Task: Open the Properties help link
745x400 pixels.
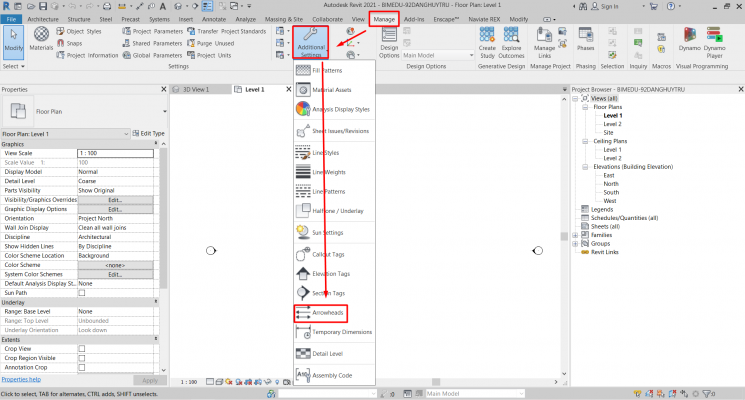Action: point(21,380)
